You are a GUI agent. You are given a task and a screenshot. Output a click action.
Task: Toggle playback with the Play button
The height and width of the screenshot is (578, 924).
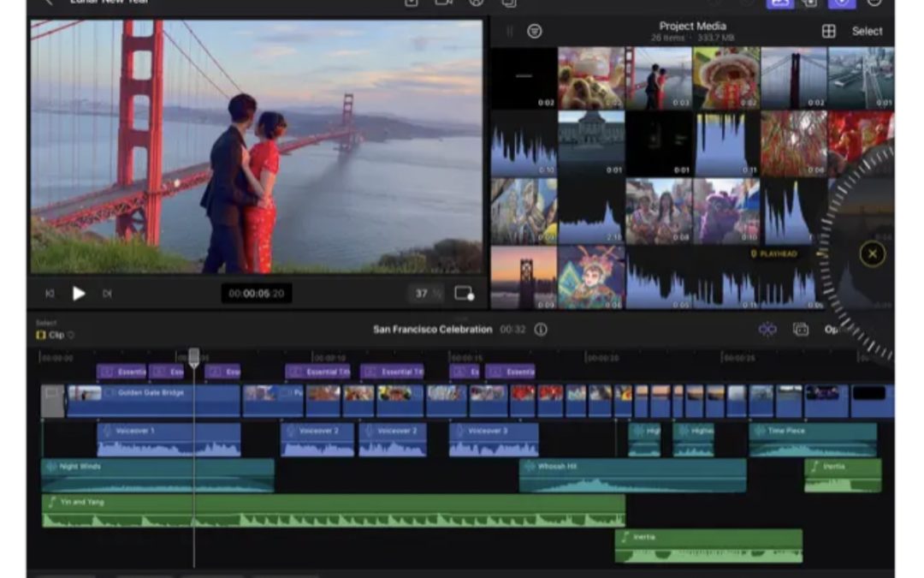tap(80, 292)
